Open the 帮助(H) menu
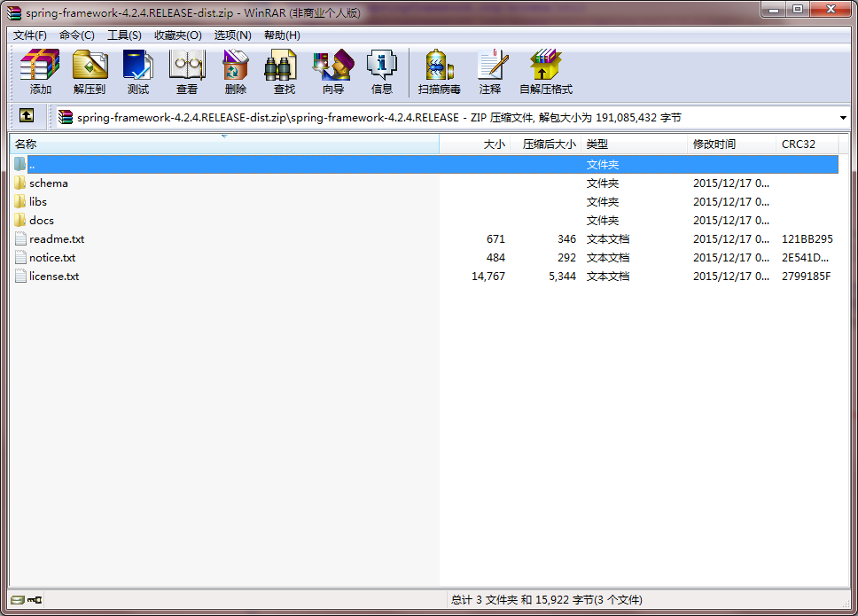Viewport: 858px width, 616px height. click(282, 35)
